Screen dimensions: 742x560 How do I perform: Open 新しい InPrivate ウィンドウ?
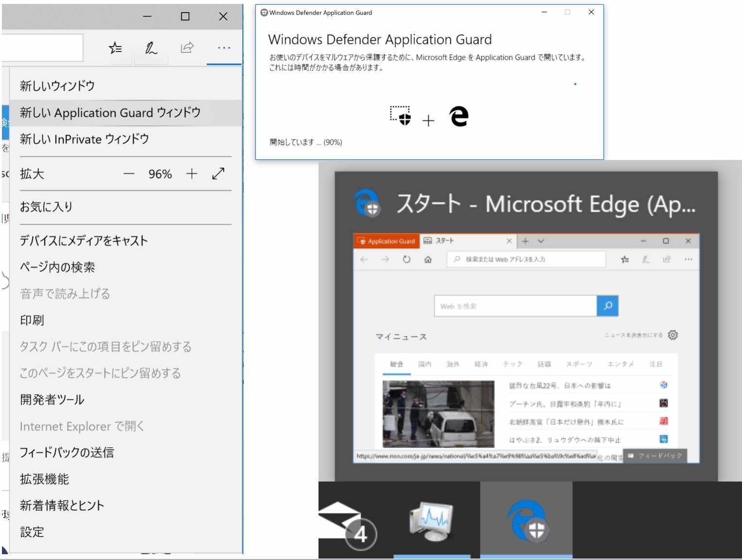(x=125, y=139)
